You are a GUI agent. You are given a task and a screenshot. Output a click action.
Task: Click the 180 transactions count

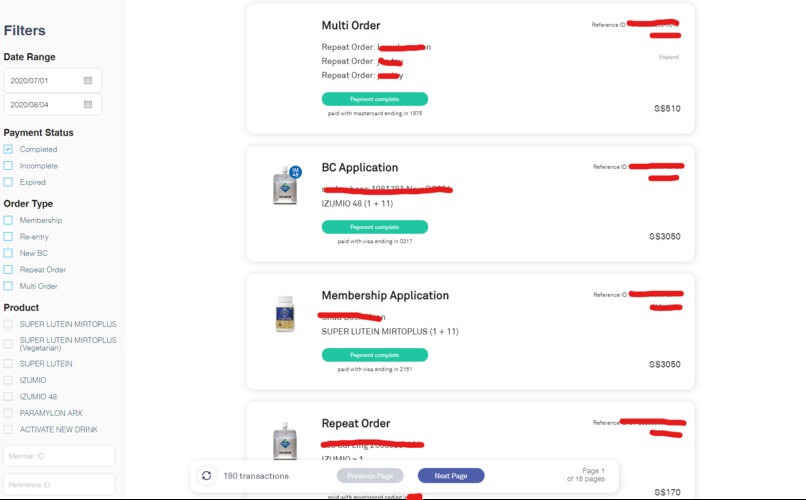click(256, 476)
